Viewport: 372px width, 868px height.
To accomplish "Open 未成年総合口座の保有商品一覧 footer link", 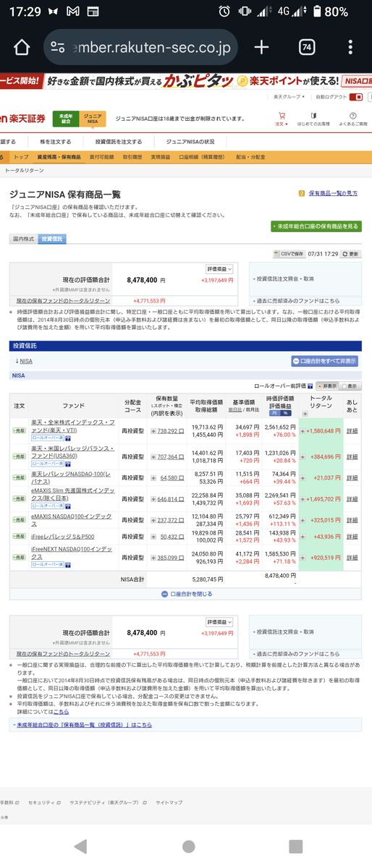I will coord(84,725).
